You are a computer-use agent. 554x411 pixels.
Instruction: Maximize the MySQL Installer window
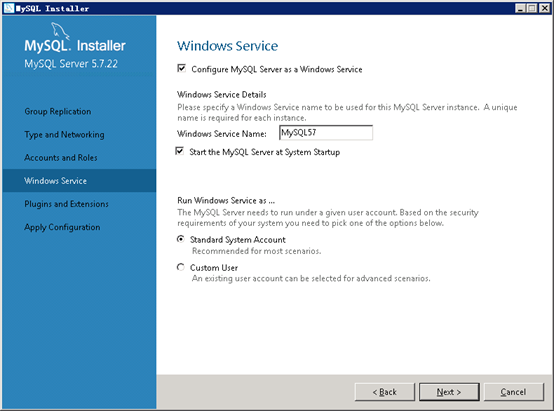(532, 8)
